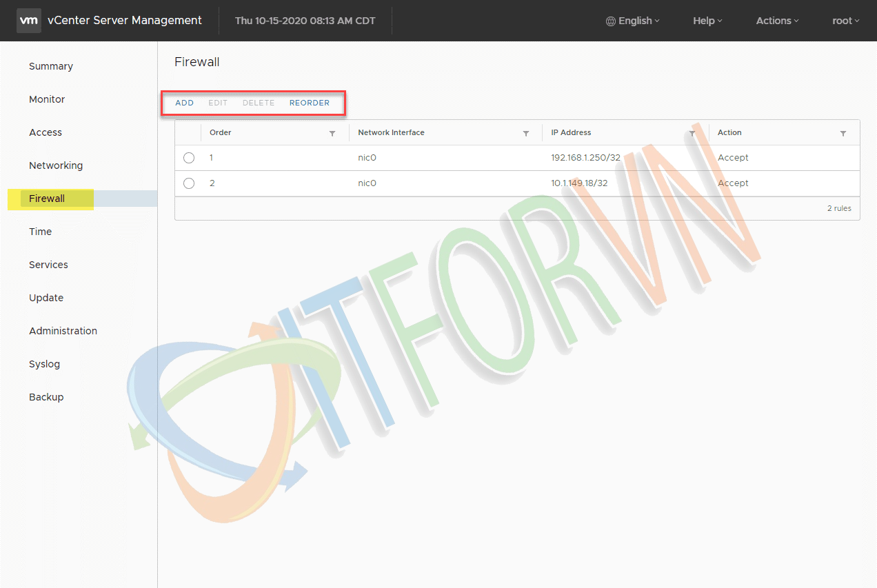The image size is (877, 588).
Task: Click ADD to create firewall rule
Action: (x=184, y=103)
